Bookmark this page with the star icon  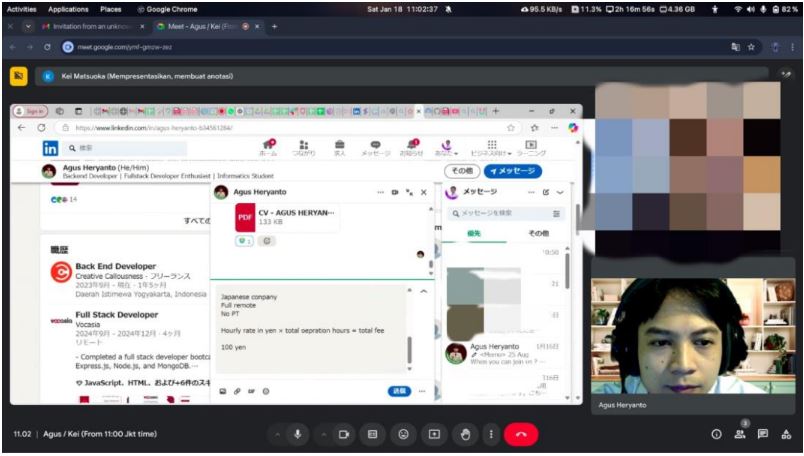click(x=751, y=47)
